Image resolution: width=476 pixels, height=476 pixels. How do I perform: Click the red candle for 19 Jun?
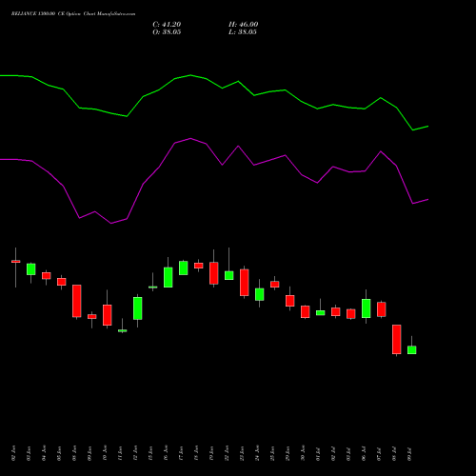214,273
